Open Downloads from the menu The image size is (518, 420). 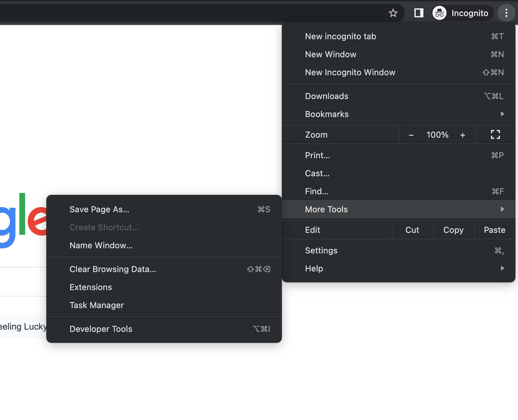(399, 96)
